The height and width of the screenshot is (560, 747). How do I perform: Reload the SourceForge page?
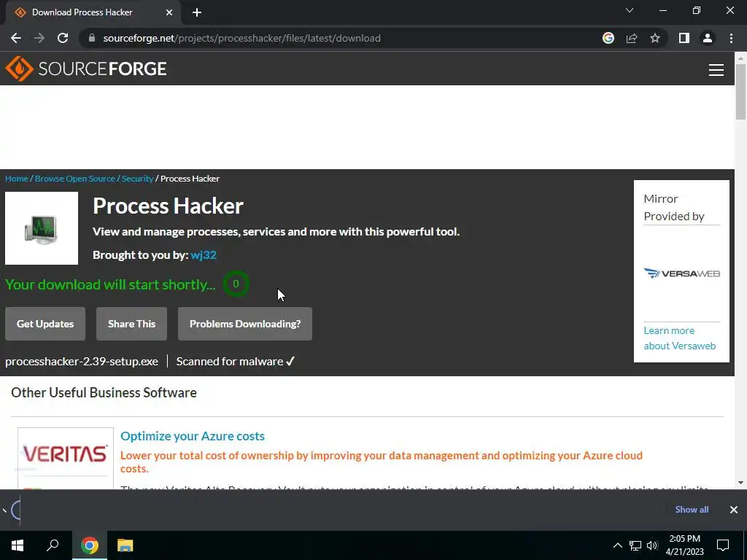[x=63, y=38]
